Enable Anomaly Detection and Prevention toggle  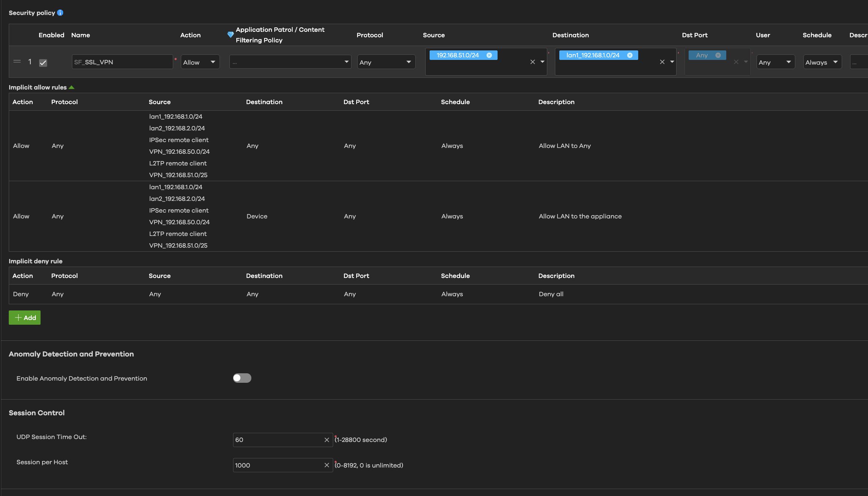(242, 378)
